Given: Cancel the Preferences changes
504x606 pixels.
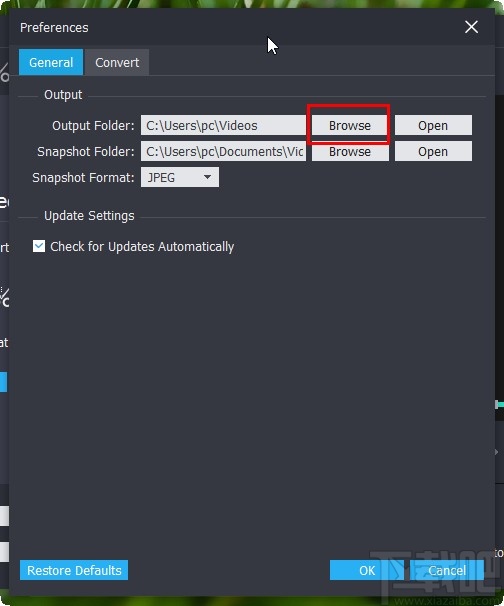Looking at the screenshot, I should click(x=447, y=570).
